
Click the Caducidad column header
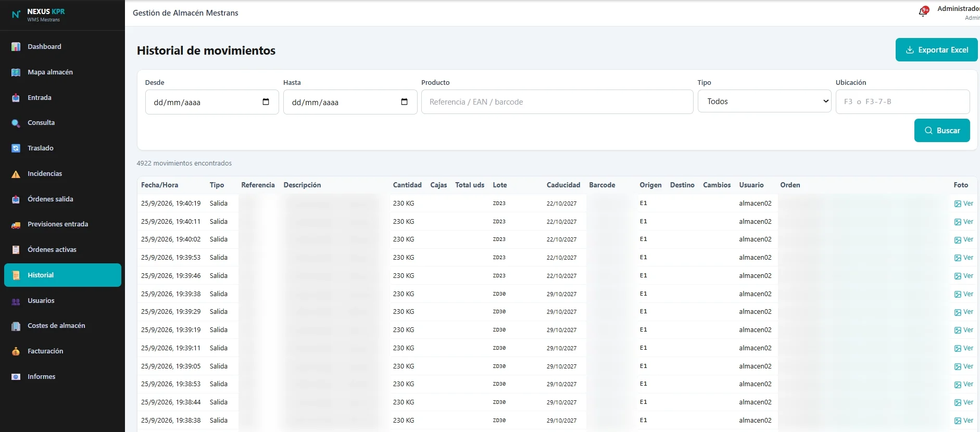coord(563,185)
